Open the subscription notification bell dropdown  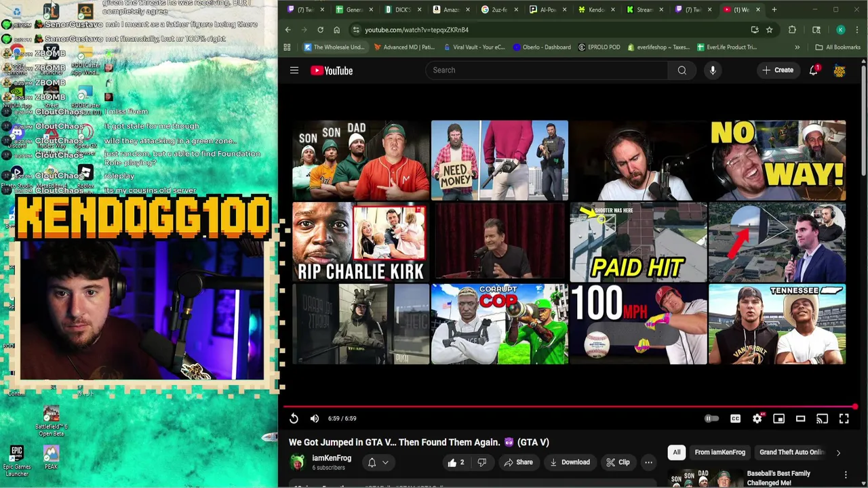[378, 462]
